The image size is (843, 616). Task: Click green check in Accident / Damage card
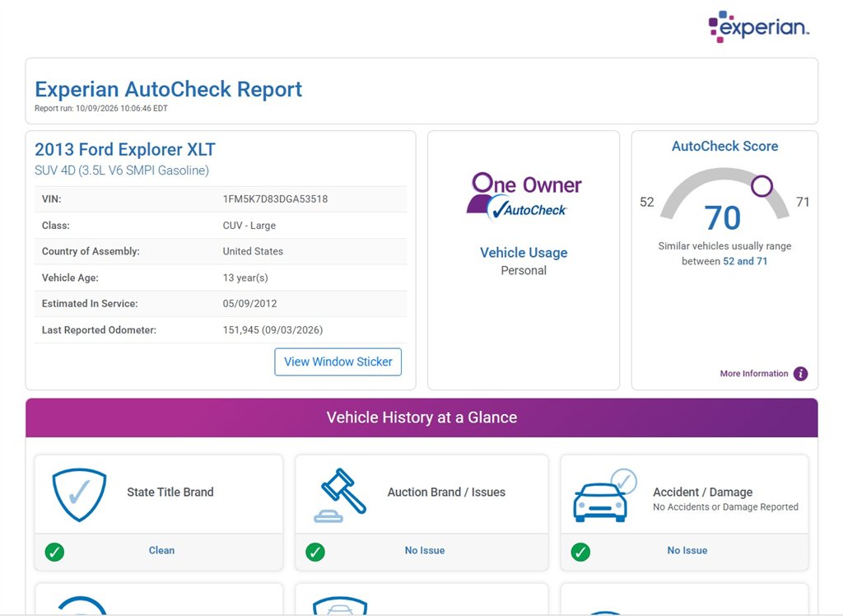click(x=580, y=552)
